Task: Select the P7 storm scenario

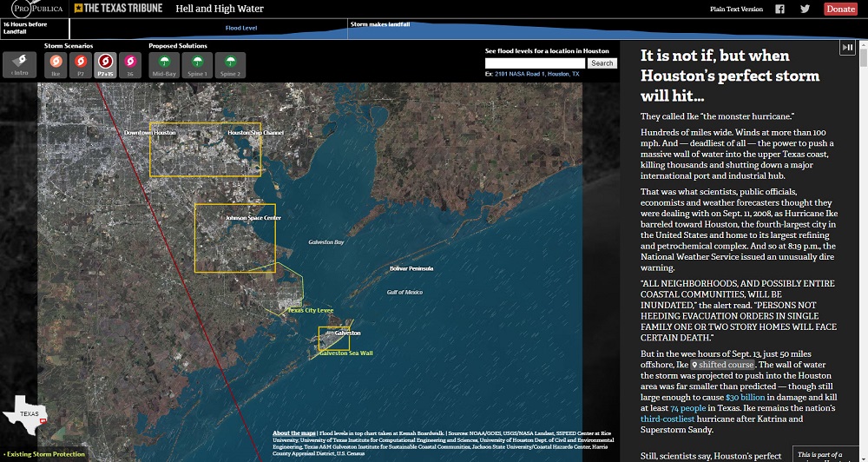Action: (x=81, y=63)
